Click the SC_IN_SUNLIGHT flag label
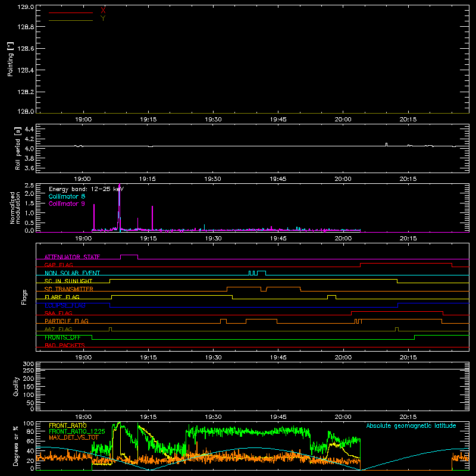This screenshot has height=476, width=476. pos(68,281)
